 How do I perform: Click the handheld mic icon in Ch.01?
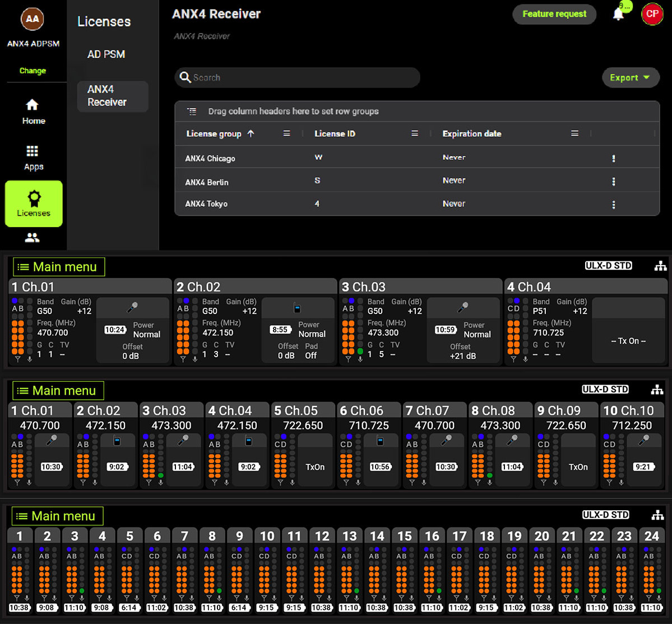[x=132, y=307]
